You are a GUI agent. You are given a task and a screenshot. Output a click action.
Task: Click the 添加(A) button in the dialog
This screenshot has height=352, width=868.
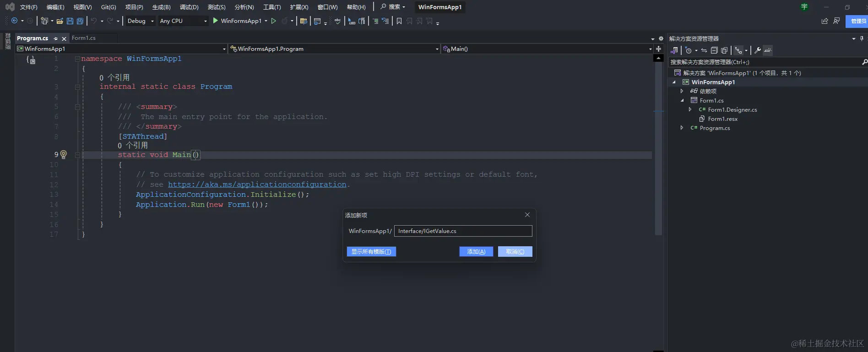(476, 252)
